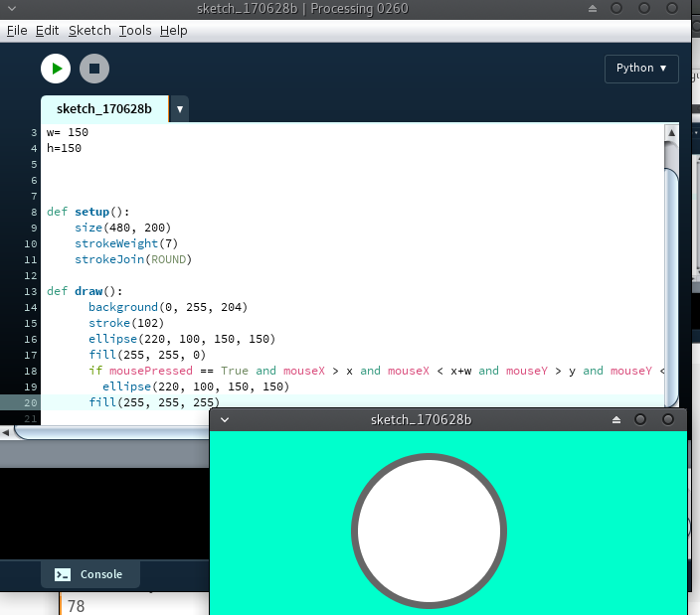This screenshot has height=615, width=700.
Task: Click the black console output area
Action: point(104,514)
